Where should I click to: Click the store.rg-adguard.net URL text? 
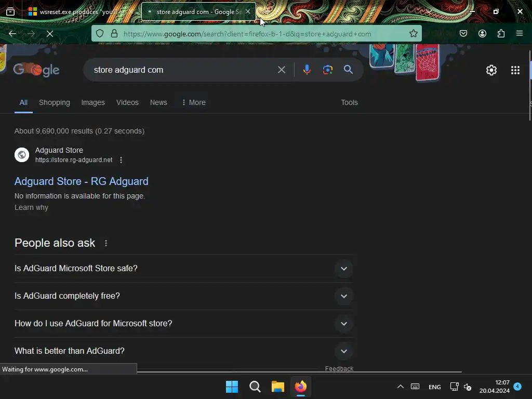tap(74, 160)
